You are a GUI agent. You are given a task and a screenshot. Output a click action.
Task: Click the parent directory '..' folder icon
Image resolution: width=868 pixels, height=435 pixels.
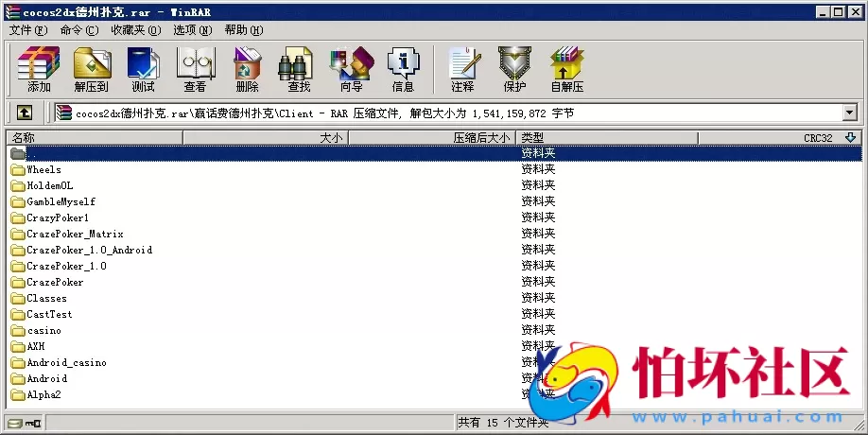18,153
